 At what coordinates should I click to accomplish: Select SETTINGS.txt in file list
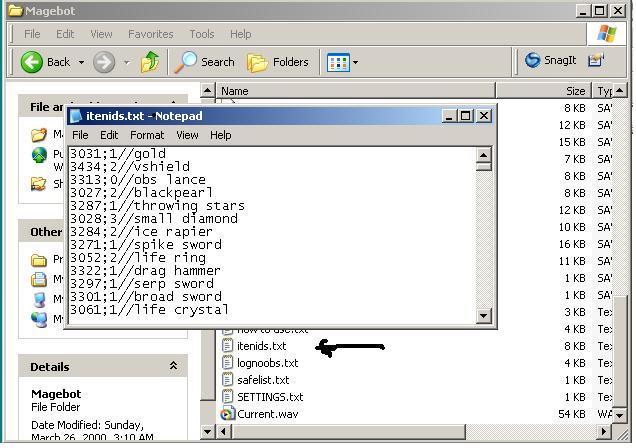270,397
